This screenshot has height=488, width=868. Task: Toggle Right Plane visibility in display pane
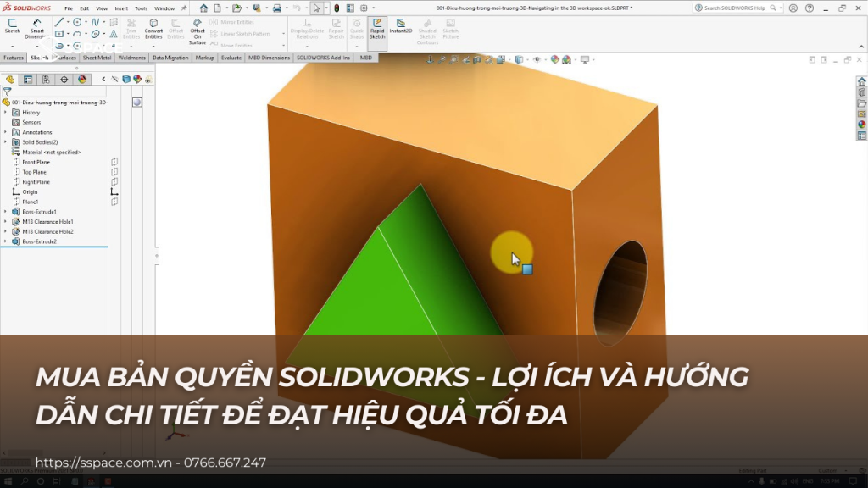[114, 182]
